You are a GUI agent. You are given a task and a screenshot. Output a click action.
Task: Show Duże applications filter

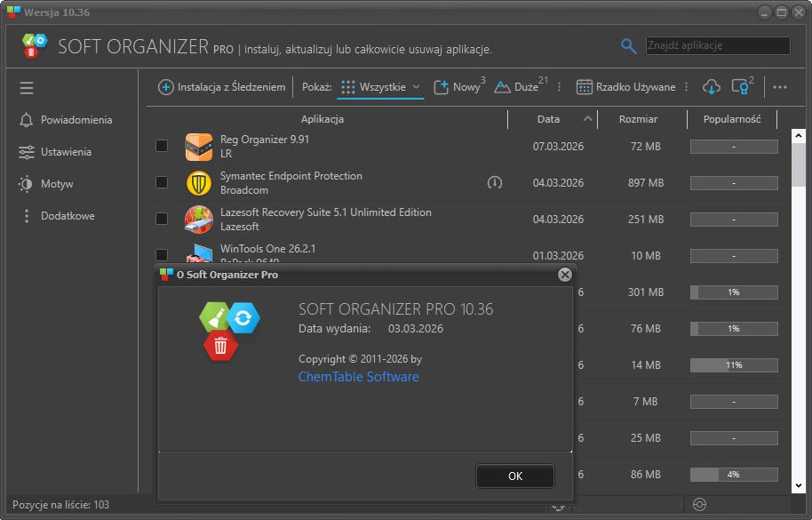click(521, 87)
